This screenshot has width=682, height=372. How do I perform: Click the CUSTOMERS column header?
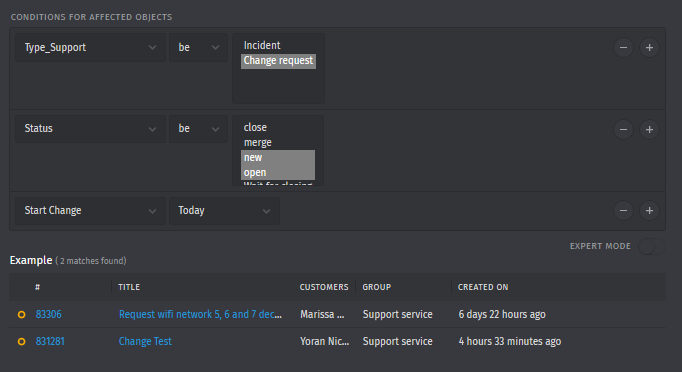click(324, 287)
